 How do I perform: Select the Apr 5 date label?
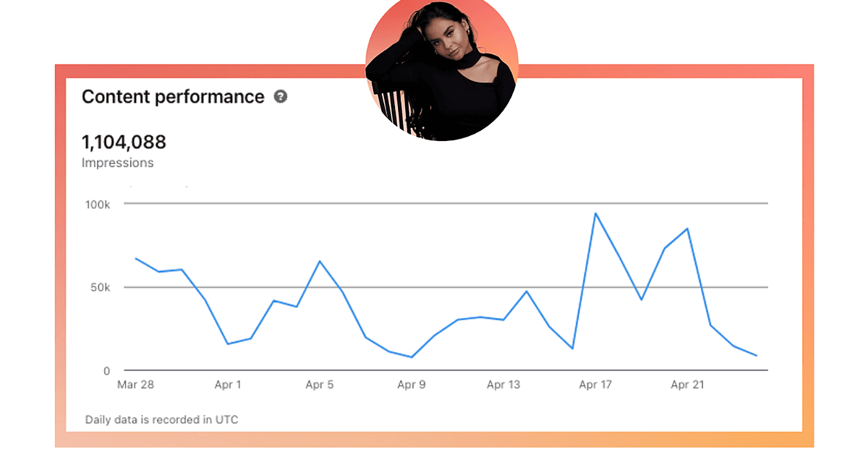[x=320, y=385]
